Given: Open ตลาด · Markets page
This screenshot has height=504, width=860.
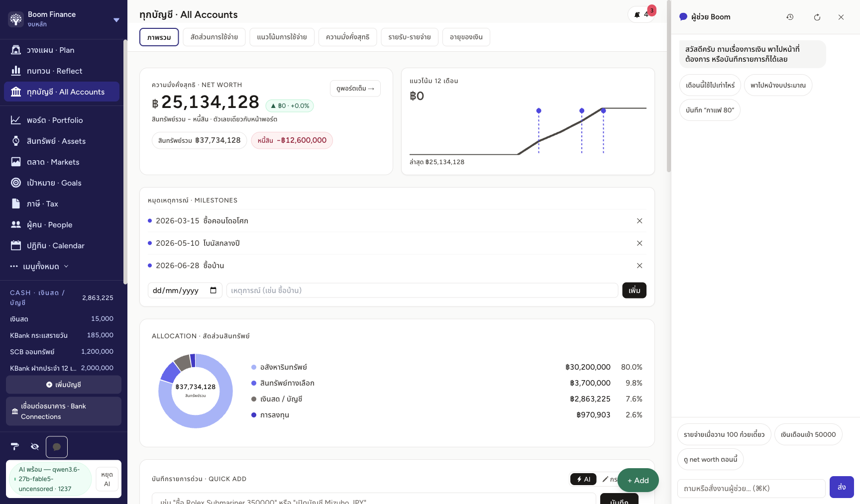Looking at the screenshot, I should pyautogui.click(x=62, y=162).
